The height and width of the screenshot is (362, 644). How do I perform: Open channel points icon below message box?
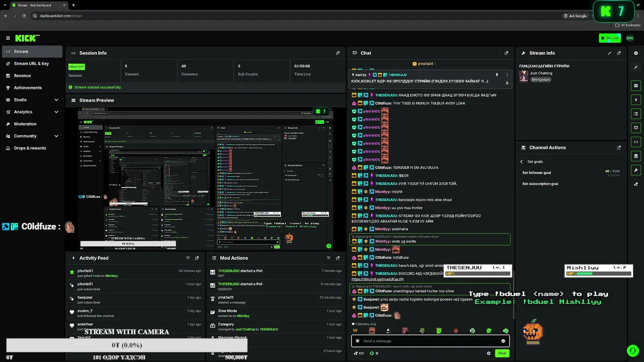pyautogui.click(x=374, y=353)
